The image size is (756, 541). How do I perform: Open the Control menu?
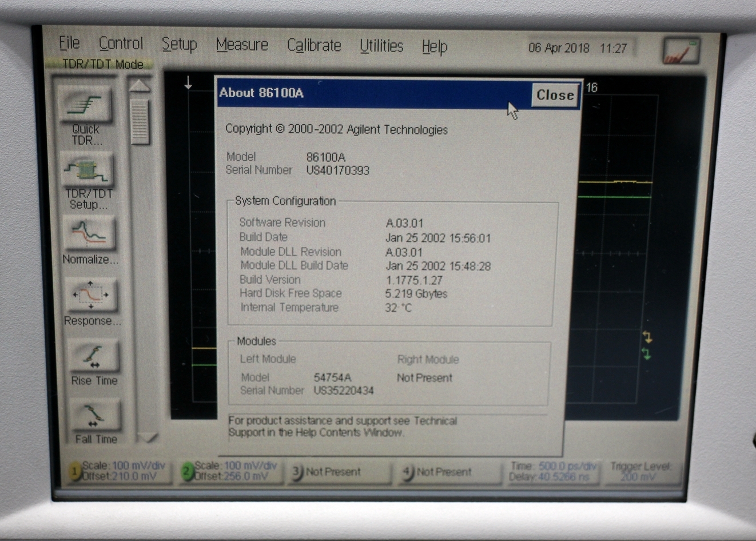point(121,43)
